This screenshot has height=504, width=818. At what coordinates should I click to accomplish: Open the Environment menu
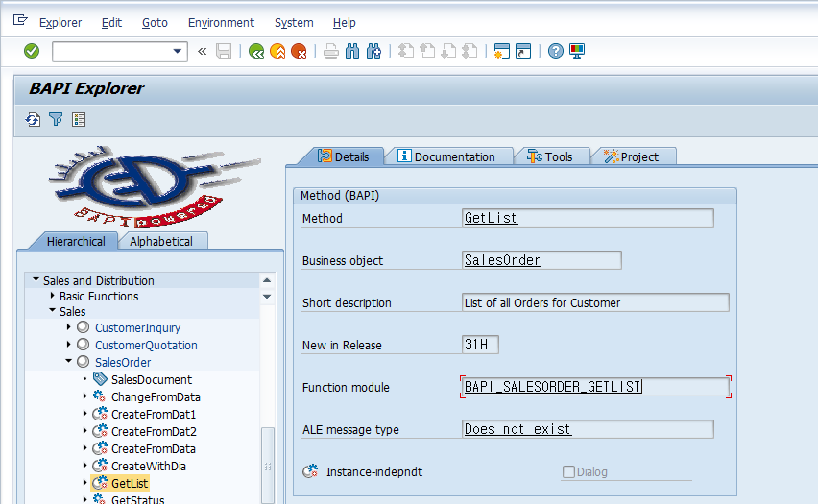pyautogui.click(x=221, y=23)
